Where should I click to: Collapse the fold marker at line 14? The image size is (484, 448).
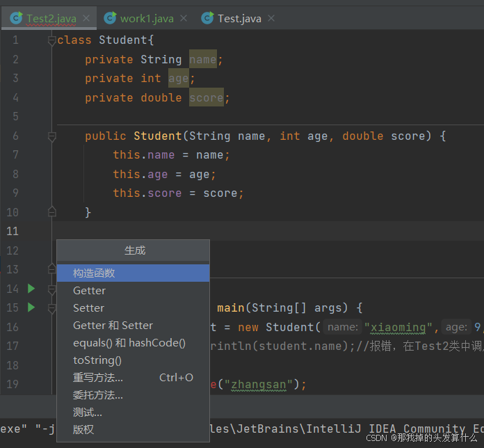(x=52, y=289)
